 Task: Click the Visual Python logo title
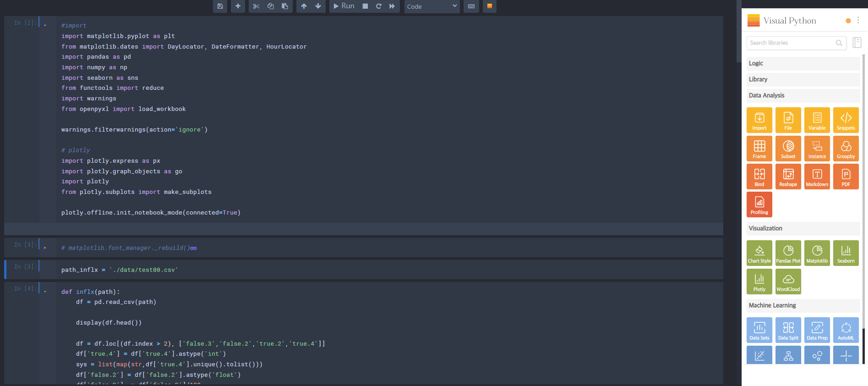tap(781, 21)
